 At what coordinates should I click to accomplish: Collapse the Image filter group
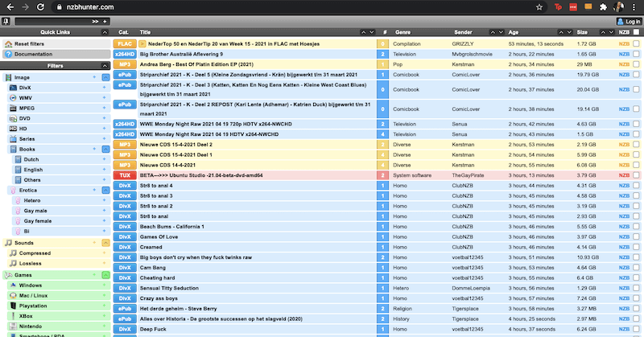click(x=105, y=76)
